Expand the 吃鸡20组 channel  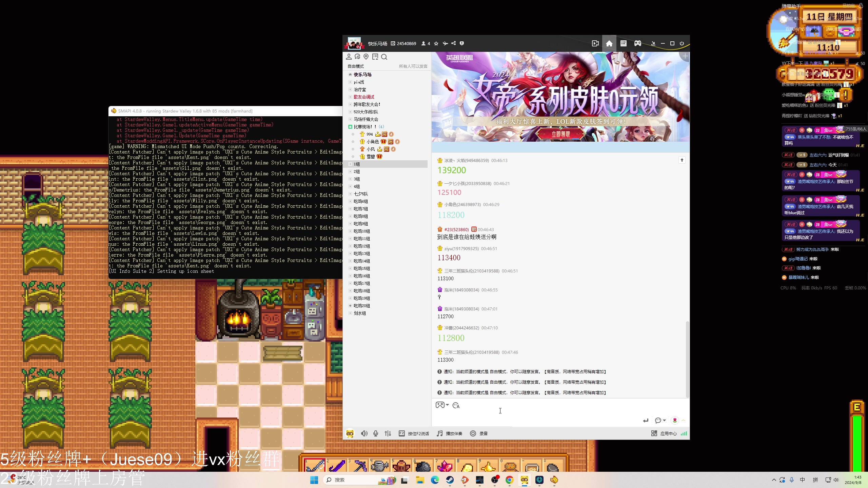pos(350,306)
